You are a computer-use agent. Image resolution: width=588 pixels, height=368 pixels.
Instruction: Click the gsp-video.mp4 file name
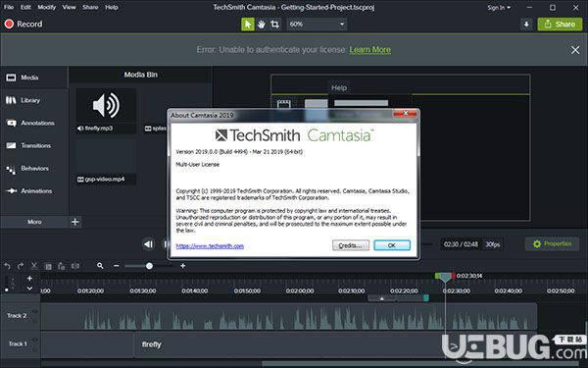pos(105,180)
